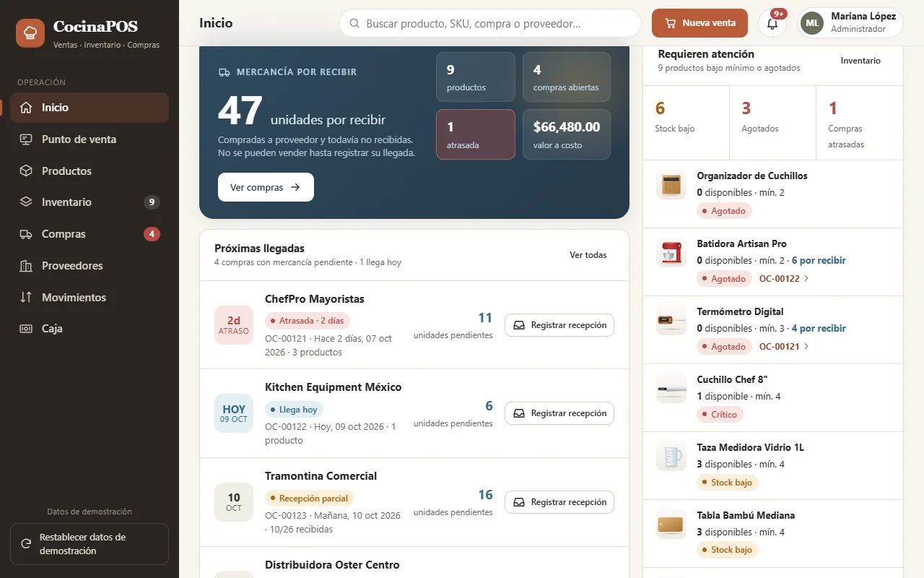Click Ver todas in Próximas llegadas
This screenshot has height=578, width=924.
[588, 255]
